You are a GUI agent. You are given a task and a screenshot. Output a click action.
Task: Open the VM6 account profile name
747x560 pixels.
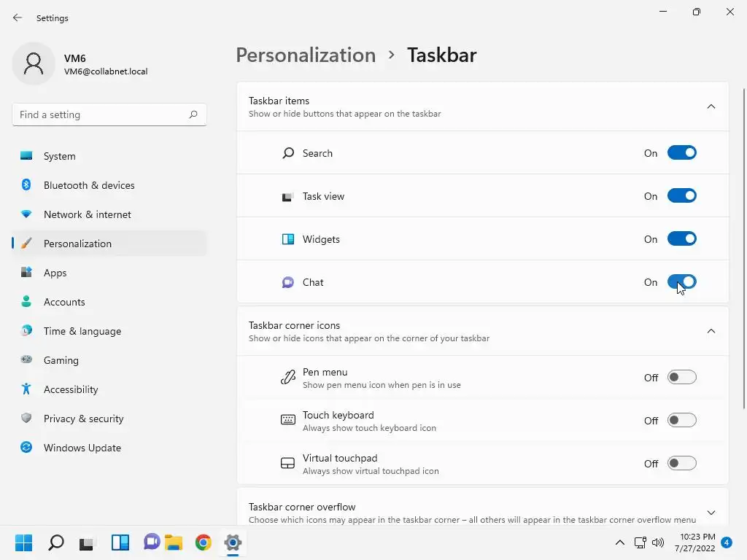[x=75, y=58]
